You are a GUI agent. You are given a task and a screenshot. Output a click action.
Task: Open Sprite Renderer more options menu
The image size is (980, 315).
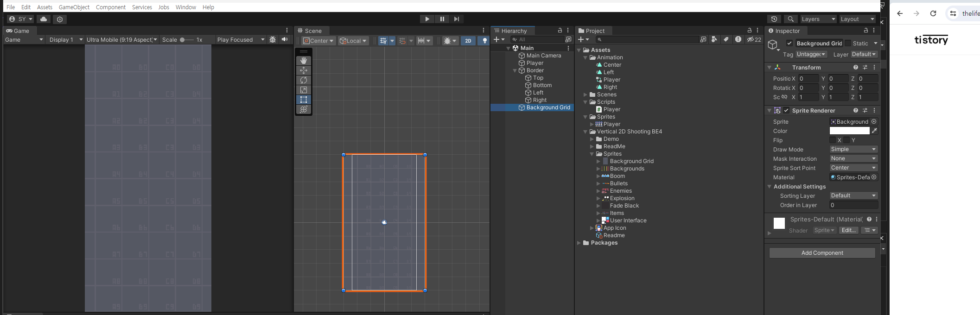tap(874, 111)
